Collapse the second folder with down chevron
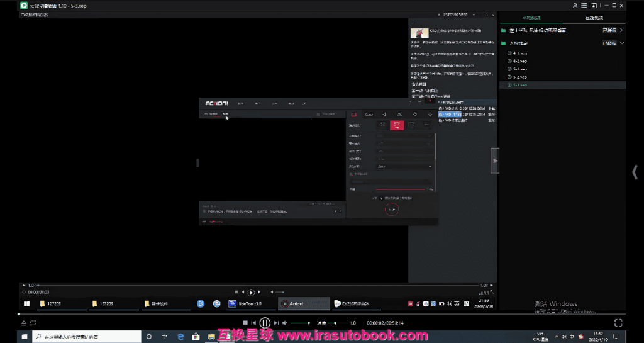This screenshot has height=343, width=644. point(622,43)
